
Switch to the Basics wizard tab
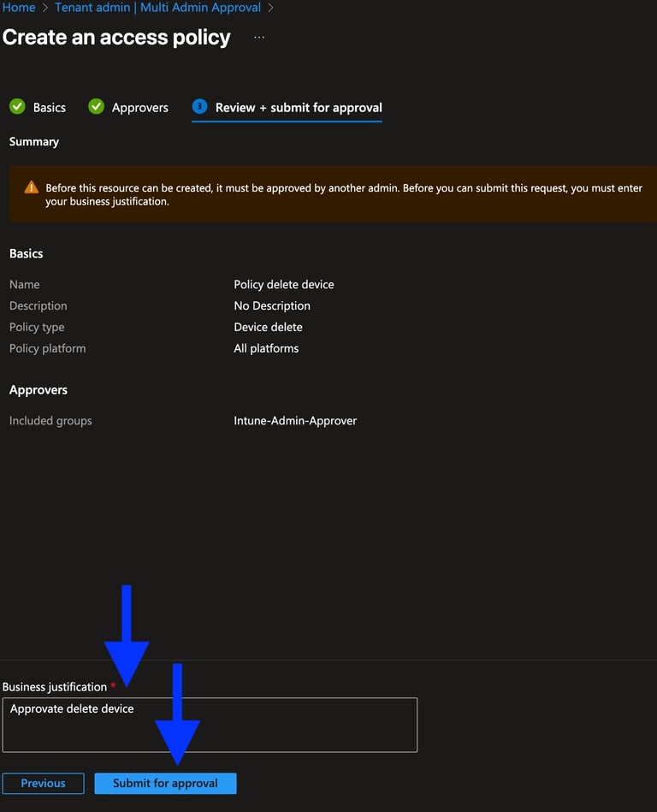pyautogui.click(x=49, y=108)
